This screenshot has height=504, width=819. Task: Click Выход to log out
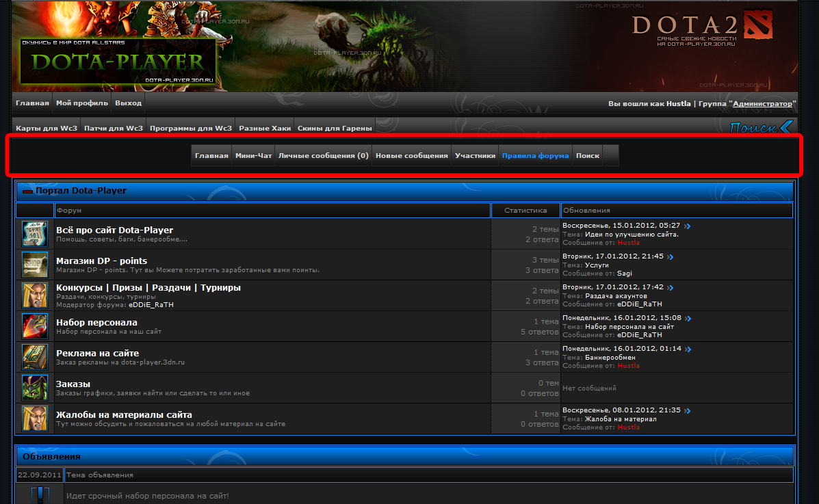[x=129, y=103]
